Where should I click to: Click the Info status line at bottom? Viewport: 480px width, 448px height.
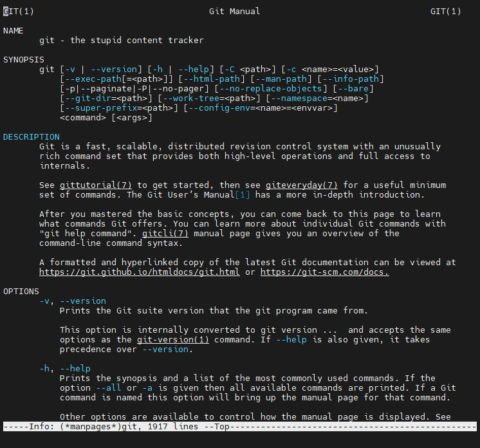[240, 427]
